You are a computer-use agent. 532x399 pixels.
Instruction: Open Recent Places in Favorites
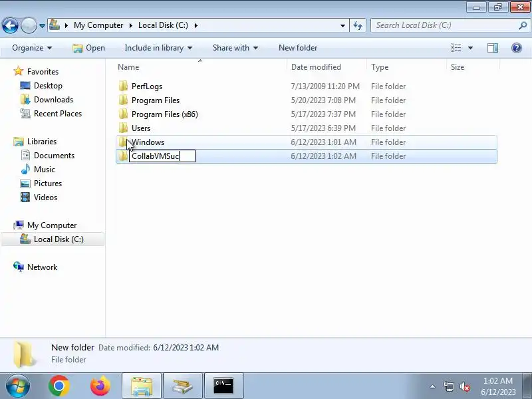click(58, 113)
